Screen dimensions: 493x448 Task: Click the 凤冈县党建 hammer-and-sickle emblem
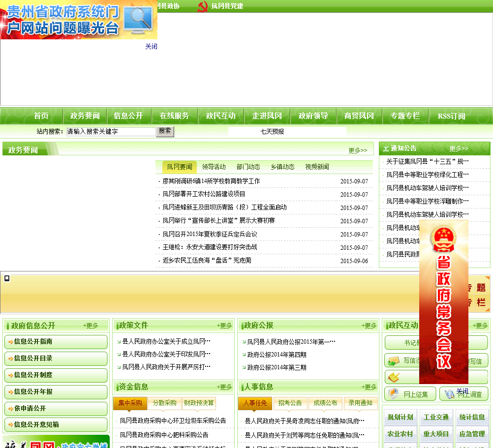[x=202, y=6]
